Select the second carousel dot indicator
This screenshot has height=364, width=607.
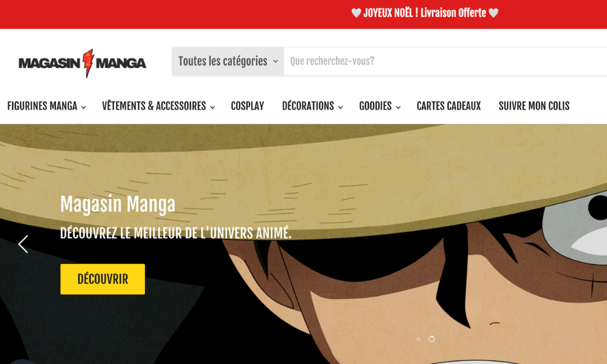(431, 339)
